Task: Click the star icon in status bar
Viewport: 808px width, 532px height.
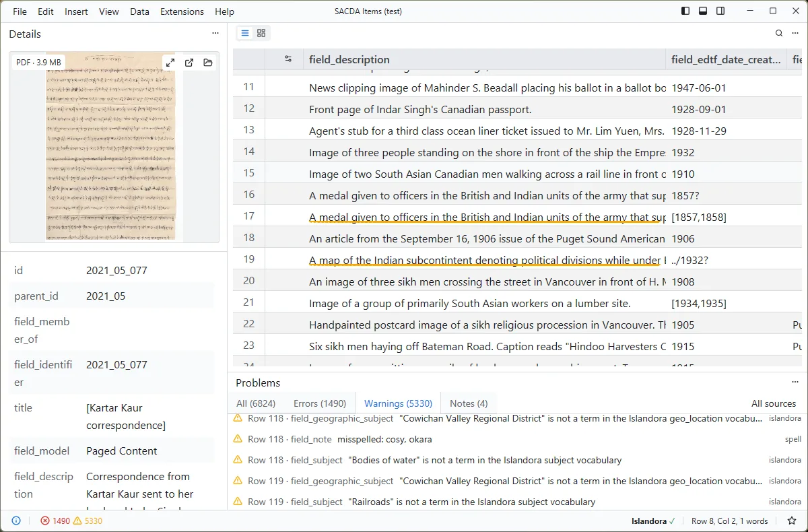Action: click(x=792, y=521)
